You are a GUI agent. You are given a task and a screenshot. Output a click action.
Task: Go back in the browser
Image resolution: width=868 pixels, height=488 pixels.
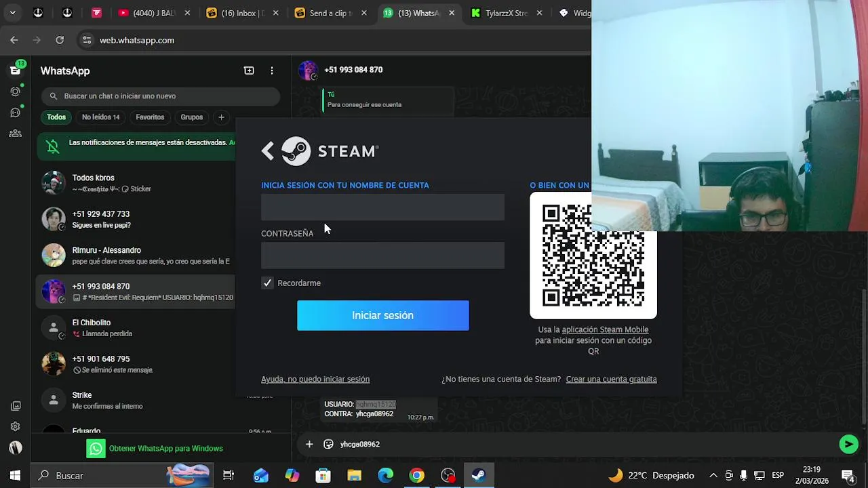click(14, 40)
